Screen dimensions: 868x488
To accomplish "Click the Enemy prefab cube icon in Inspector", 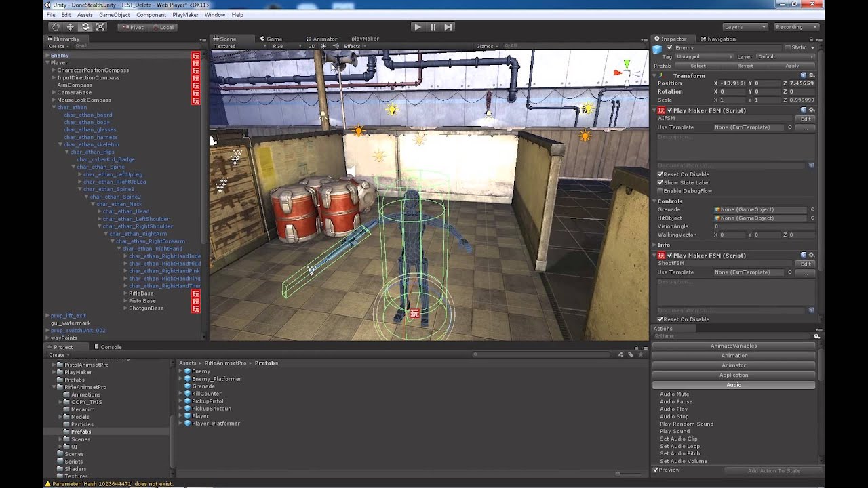I will [x=657, y=49].
